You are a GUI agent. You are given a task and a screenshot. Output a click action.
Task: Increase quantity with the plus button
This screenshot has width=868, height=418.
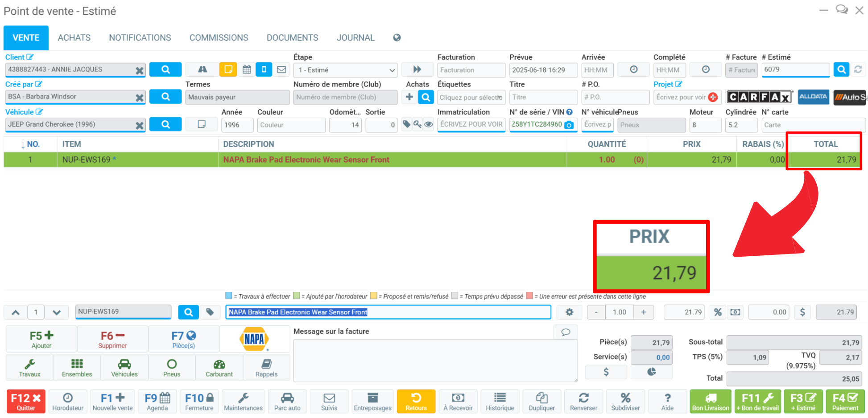(x=643, y=312)
